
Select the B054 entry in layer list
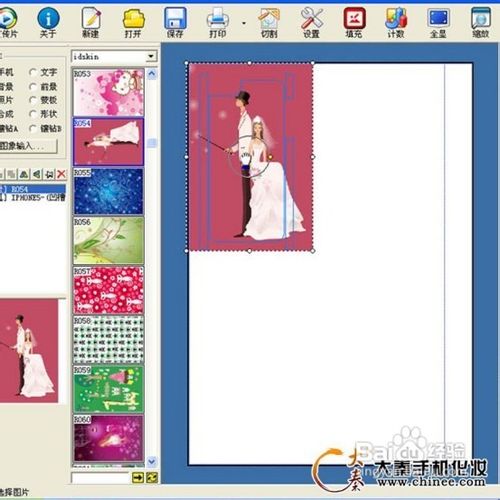point(33,189)
